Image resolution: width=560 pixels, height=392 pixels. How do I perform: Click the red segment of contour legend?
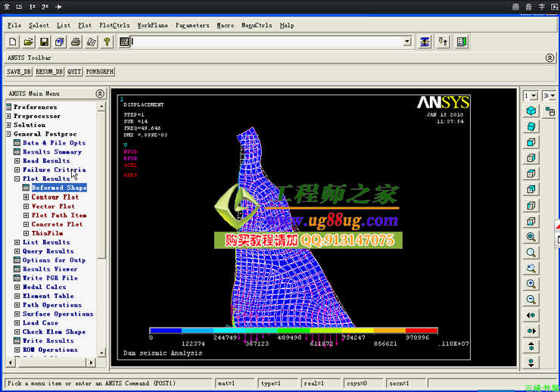(422, 331)
